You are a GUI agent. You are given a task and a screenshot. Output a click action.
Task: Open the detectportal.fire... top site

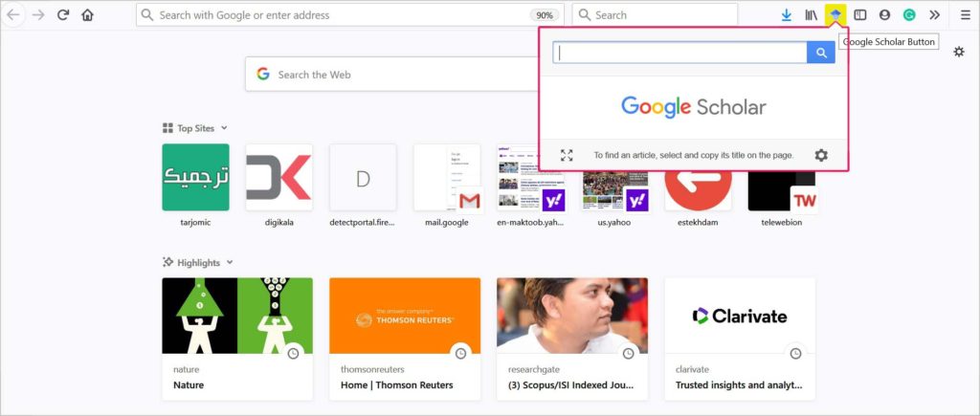point(363,186)
